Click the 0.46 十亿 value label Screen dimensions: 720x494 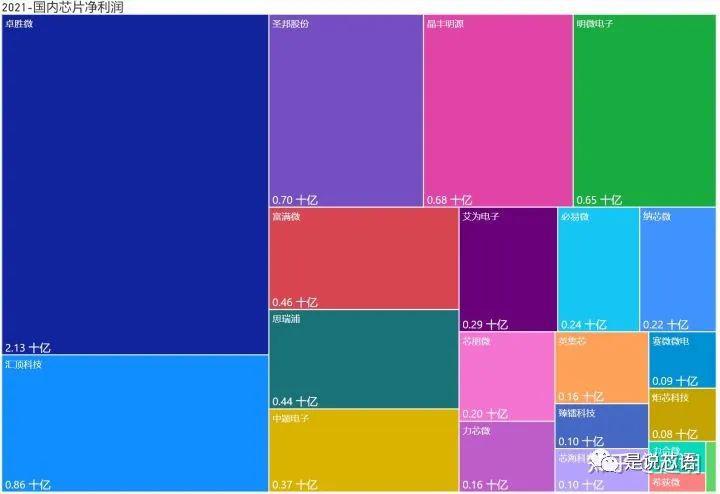click(295, 302)
